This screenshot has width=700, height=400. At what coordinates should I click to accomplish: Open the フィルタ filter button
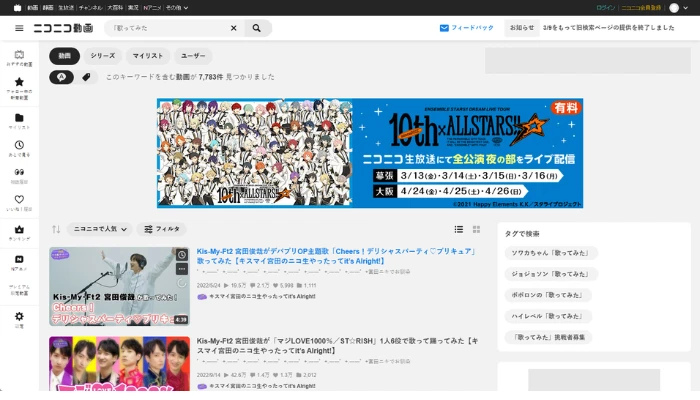[162, 229]
